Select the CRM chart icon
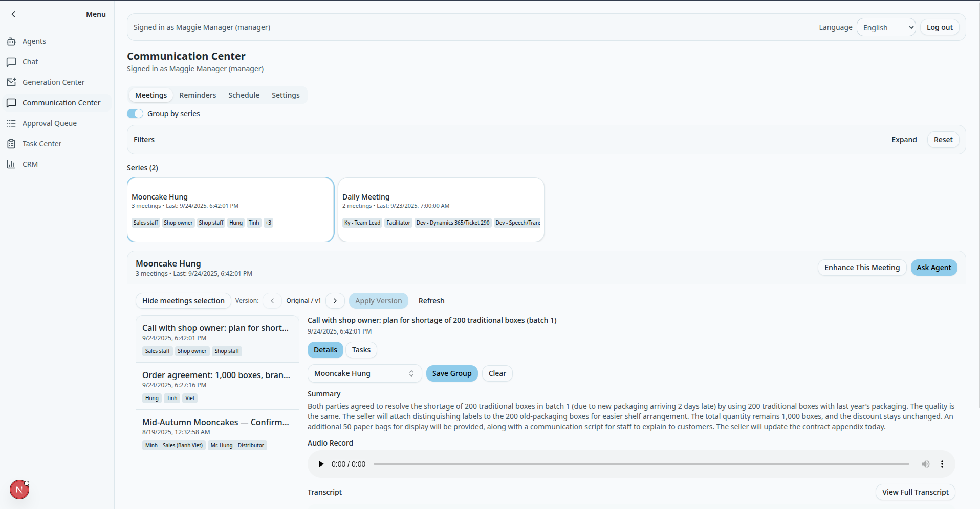This screenshot has width=980, height=509. point(11,164)
